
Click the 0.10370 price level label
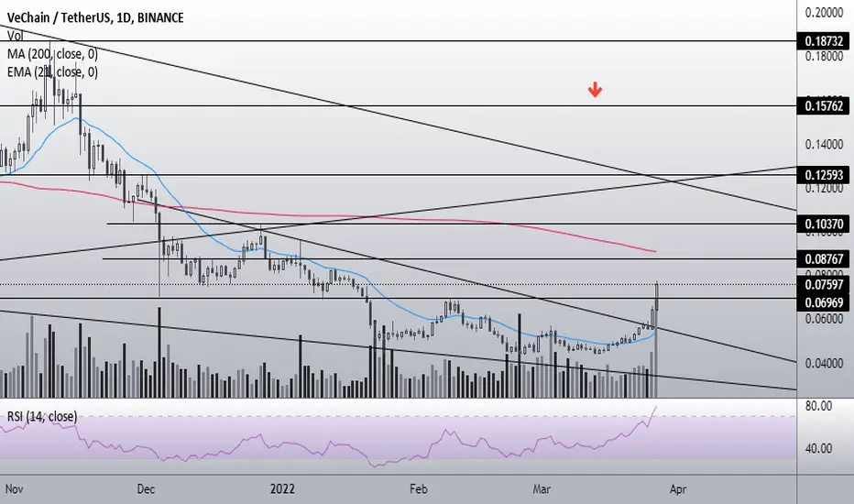tap(825, 224)
